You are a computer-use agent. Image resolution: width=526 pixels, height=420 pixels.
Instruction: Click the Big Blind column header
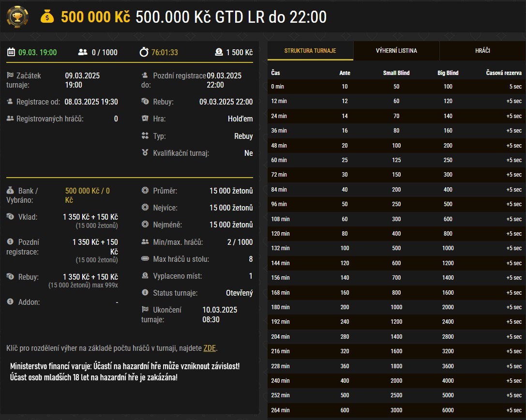point(448,73)
